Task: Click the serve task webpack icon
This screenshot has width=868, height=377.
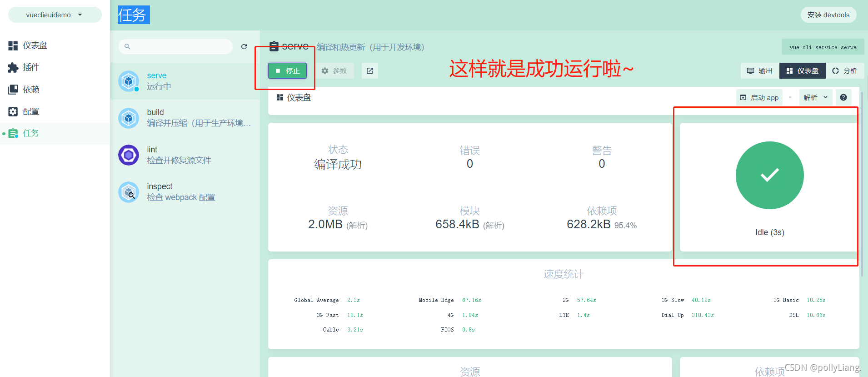Action: (129, 81)
